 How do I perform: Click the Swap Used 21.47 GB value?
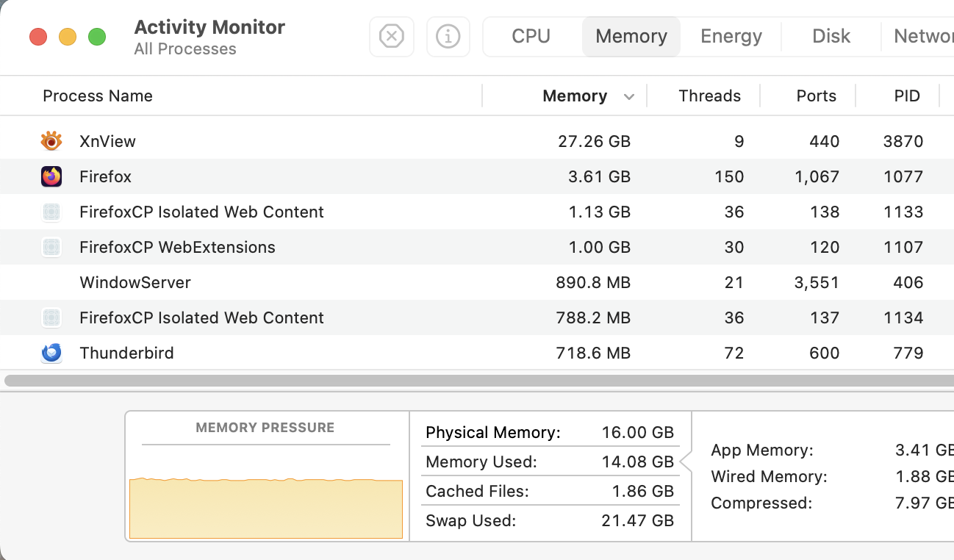pos(638,520)
